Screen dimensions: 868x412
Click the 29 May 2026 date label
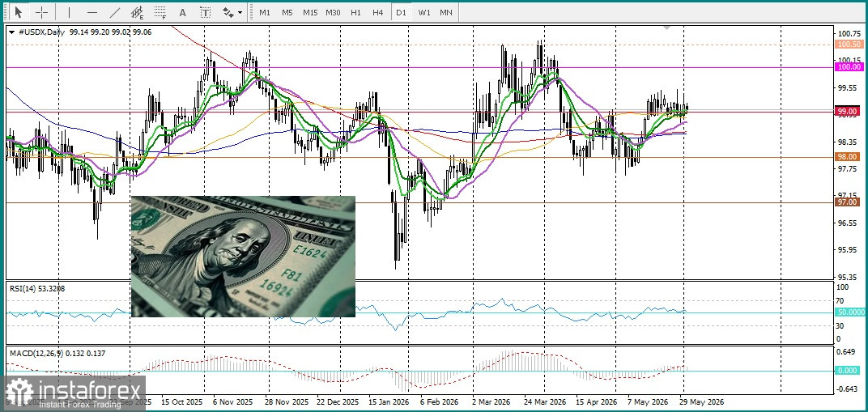point(701,401)
